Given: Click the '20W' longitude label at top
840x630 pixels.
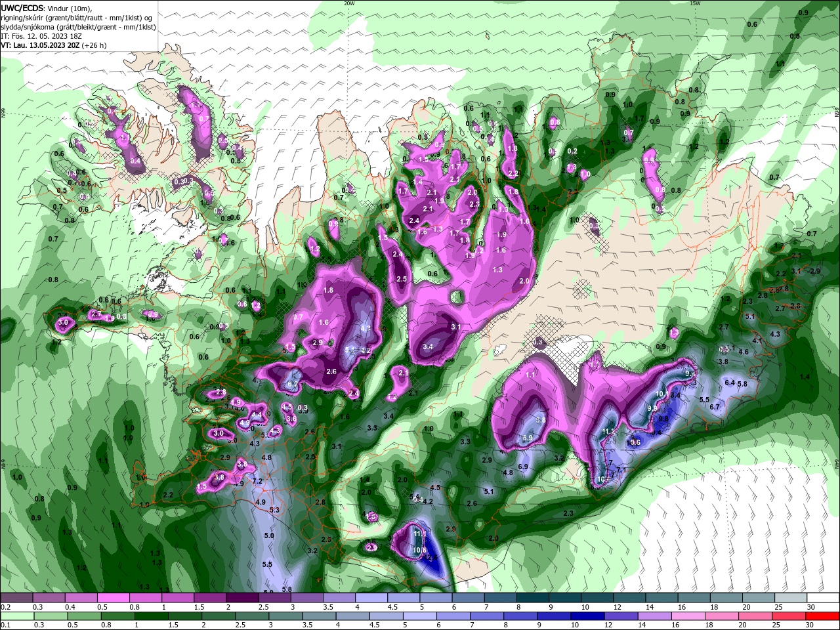Looking at the screenshot, I should [x=349, y=3].
